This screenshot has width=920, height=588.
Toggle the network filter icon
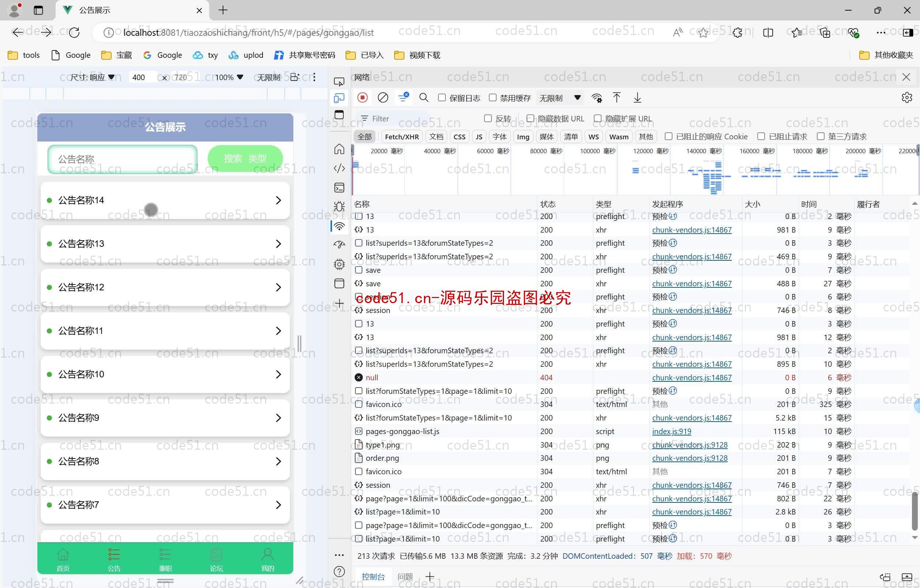[x=403, y=97]
